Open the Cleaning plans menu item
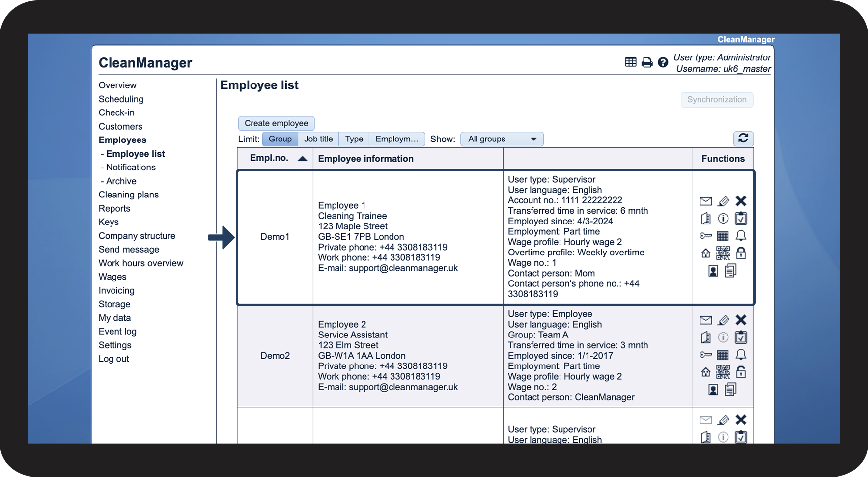The height and width of the screenshot is (477, 868). pyautogui.click(x=129, y=195)
